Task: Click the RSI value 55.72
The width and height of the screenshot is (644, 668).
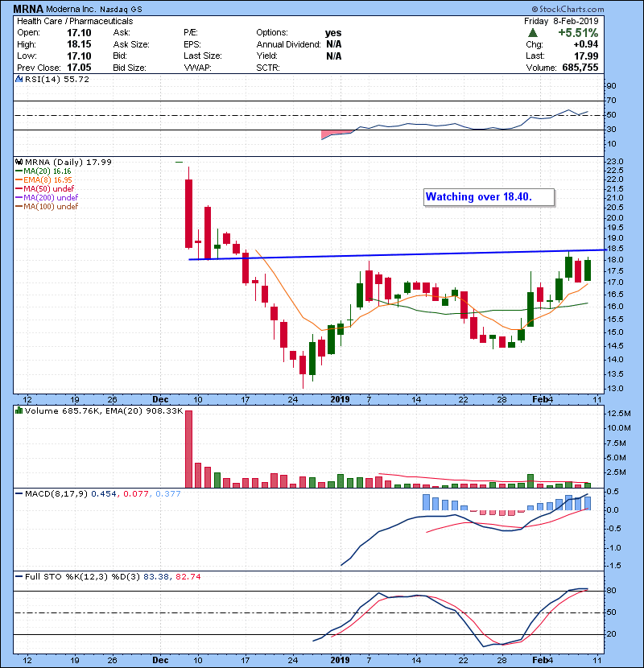Action: 77,79
